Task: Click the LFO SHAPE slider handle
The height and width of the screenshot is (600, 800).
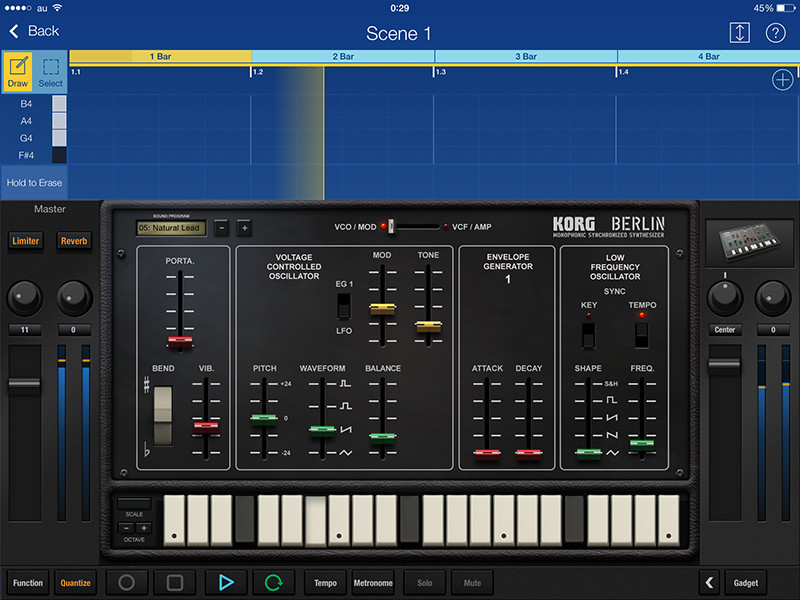Action: [x=588, y=454]
